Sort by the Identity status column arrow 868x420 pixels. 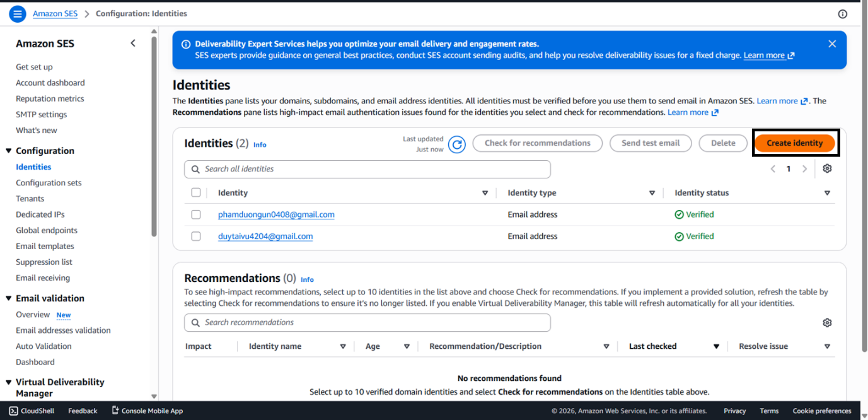tap(827, 193)
